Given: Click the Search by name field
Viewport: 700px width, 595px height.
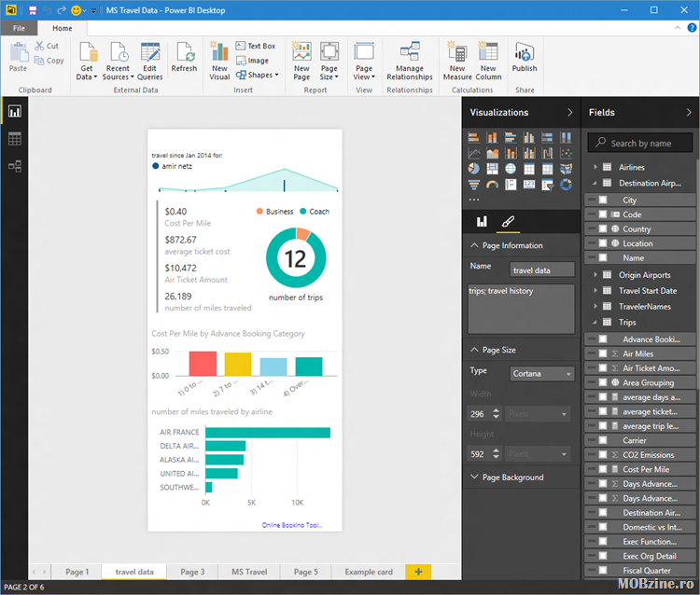Looking at the screenshot, I should pyautogui.click(x=640, y=144).
